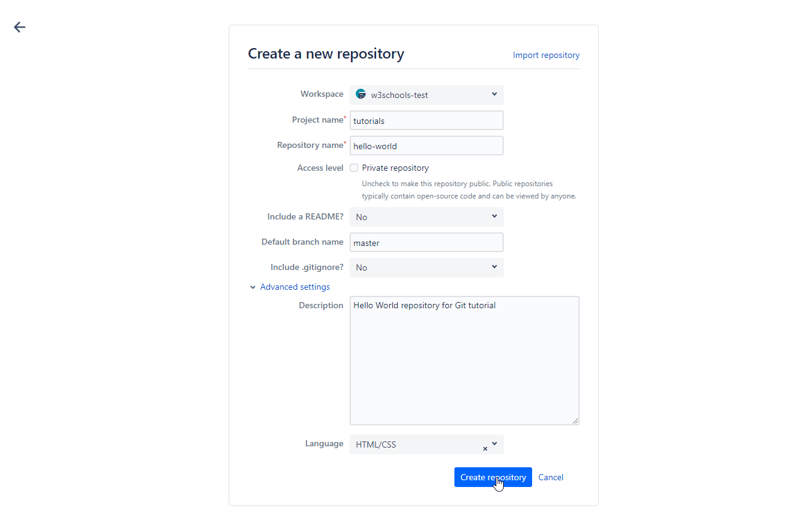Open the Include a README dropdown

[426, 217]
